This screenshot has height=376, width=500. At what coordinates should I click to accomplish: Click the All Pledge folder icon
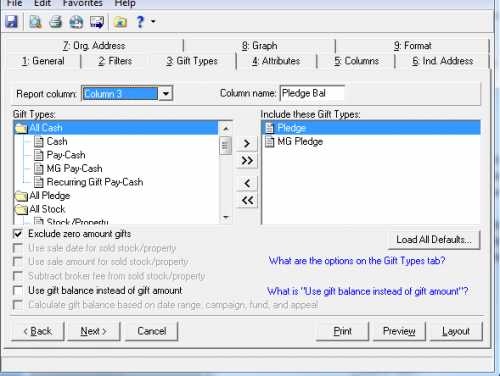[21, 196]
